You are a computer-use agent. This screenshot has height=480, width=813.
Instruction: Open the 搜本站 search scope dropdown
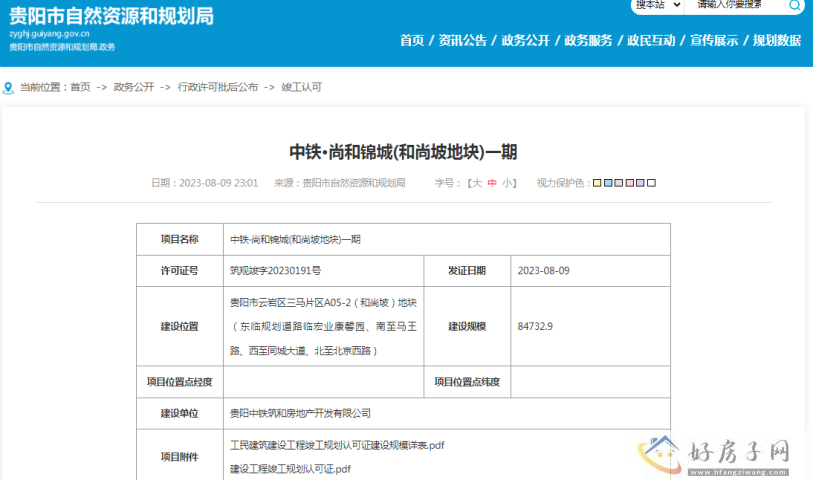(x=658, y=5)
